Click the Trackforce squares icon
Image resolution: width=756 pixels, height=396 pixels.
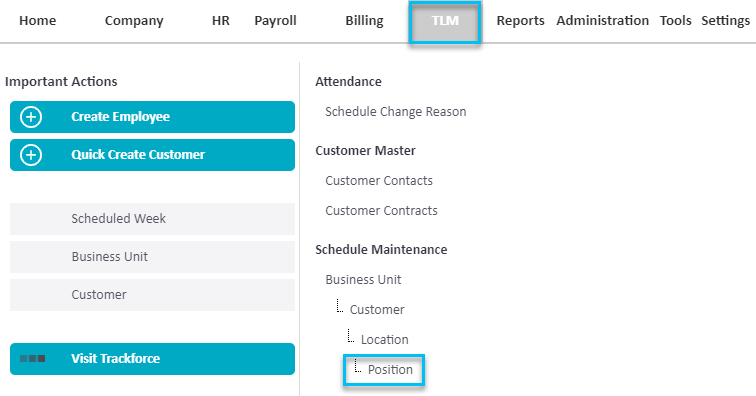(x=32, y=358)
